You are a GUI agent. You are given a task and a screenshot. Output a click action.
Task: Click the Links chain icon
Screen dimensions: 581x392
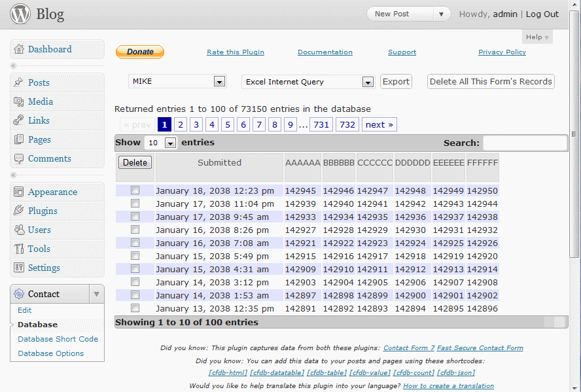[18, 120]
